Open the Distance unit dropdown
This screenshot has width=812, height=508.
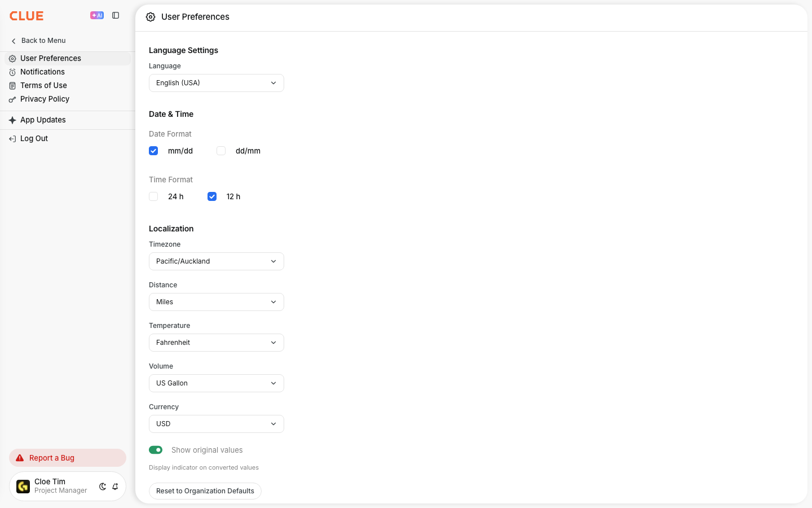[x=217, y=302]
